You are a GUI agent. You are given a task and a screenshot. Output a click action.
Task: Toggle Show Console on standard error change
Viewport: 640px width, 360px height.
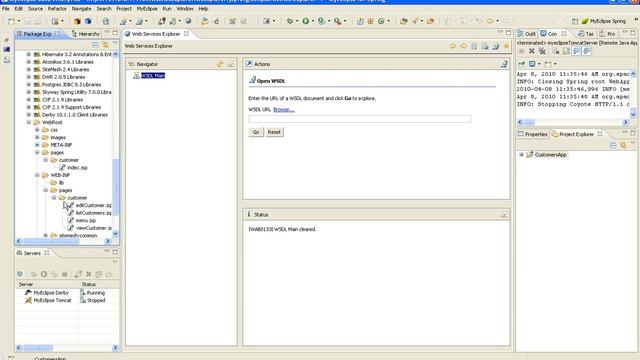click(587, 51)
